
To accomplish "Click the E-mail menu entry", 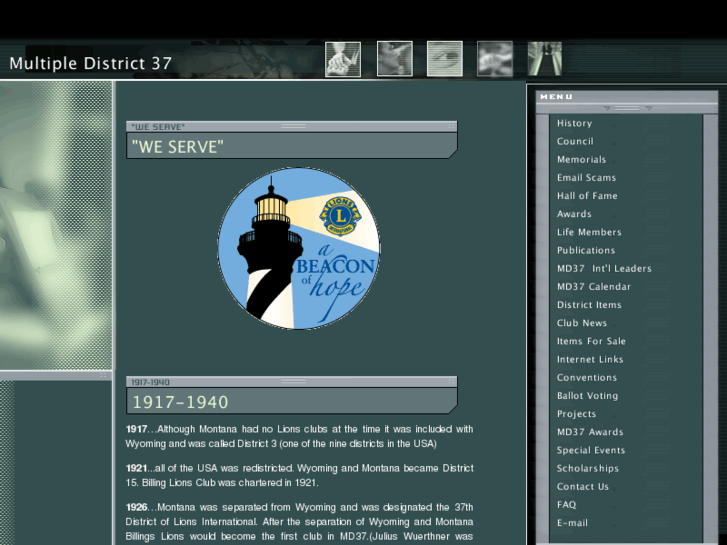I will pos(572,523).
